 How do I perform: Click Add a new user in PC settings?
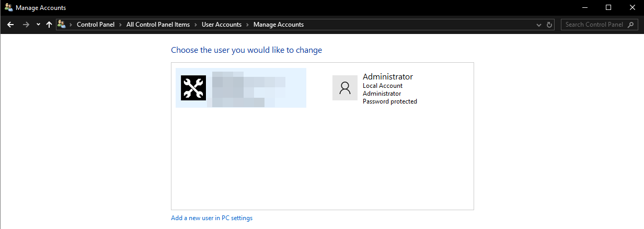tap(212, 218)
